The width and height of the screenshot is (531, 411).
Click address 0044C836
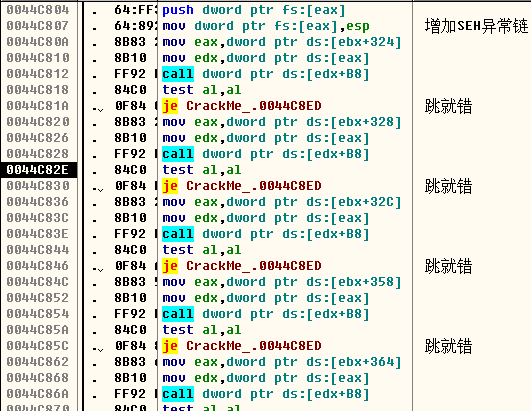pos(38,202)
